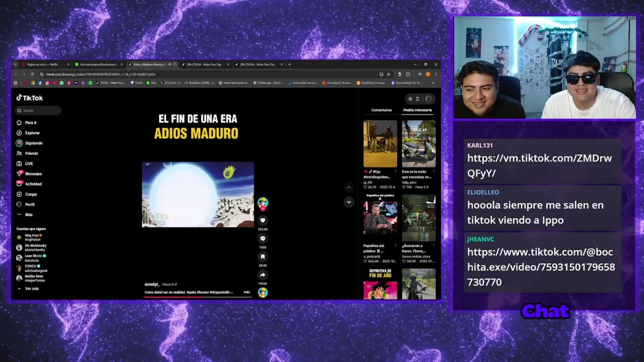Screen dimensions: 644x362
Task: Open JHEANVC's tiktok.com chat link
Action: tap(541, 267)
